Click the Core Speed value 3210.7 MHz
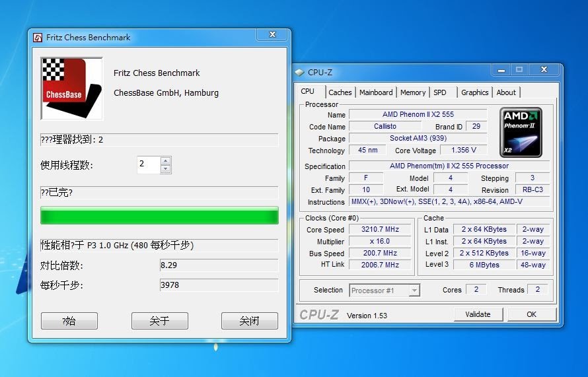Image resolution: width=588 pixels, height=377 pixels. pos(381,229)
